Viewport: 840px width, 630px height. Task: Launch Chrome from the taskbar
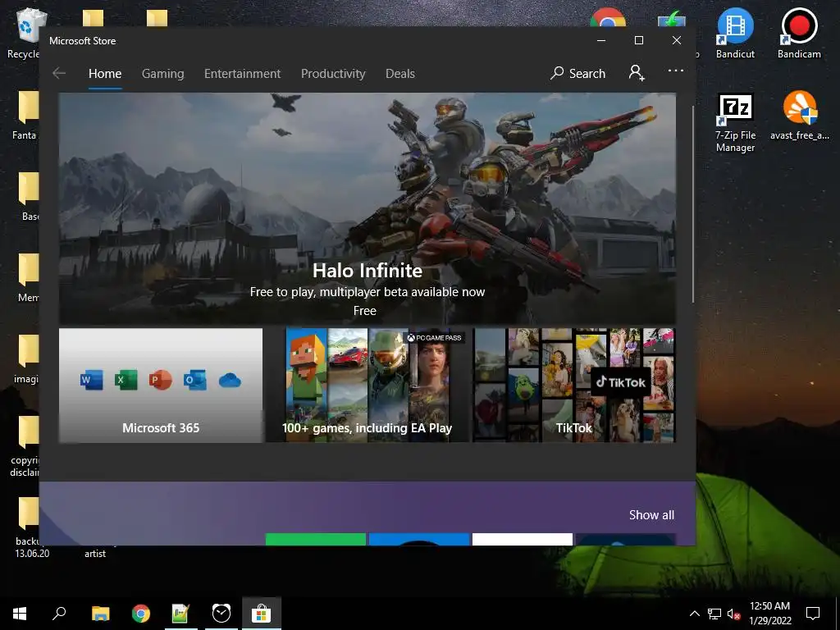click(141, 614)
